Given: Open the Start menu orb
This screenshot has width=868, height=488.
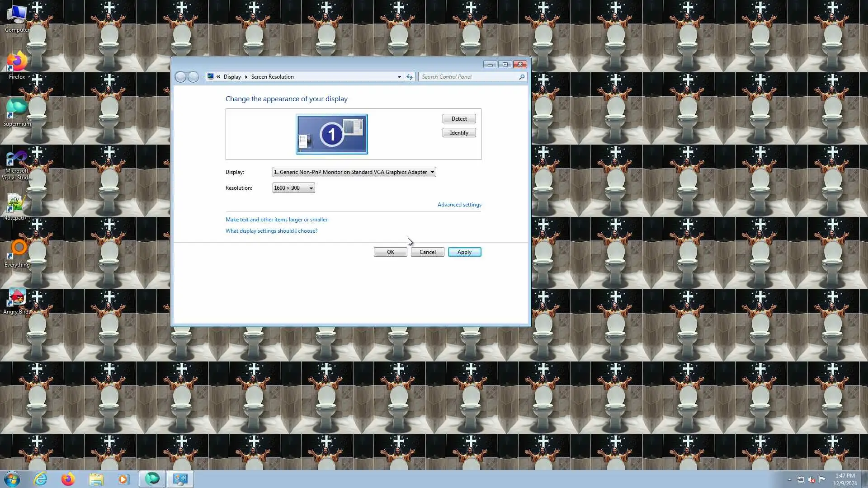Looking at the screenshot, I should (12, 479).
